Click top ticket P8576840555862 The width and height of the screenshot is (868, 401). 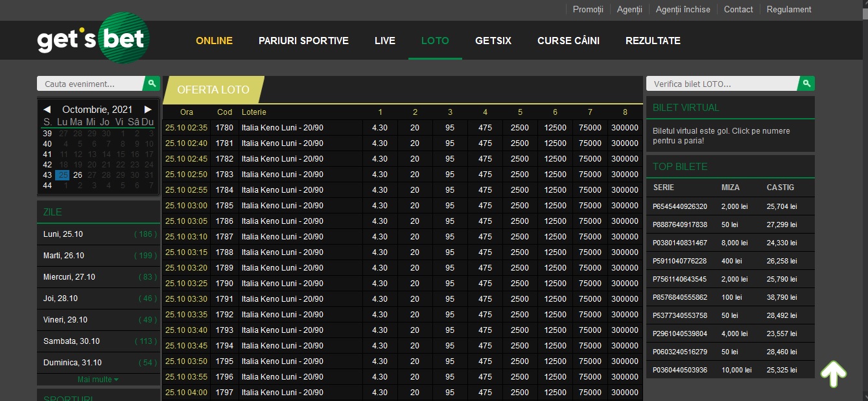680,297
